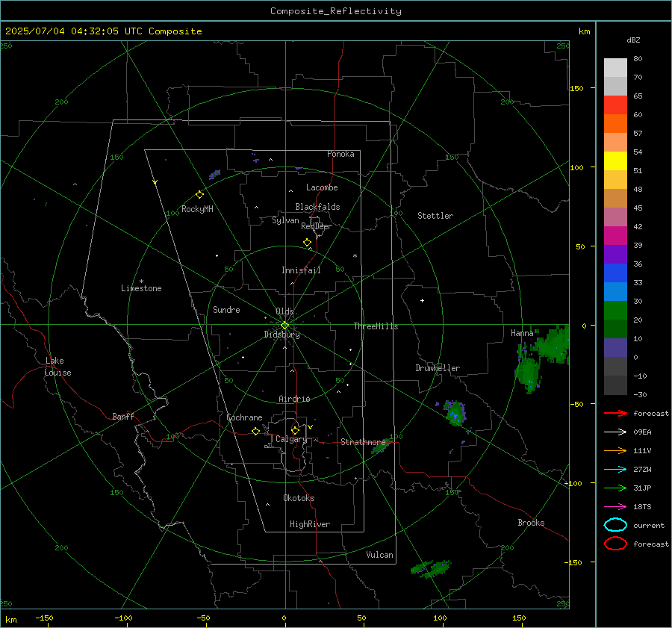Click the km label in the bottom-left corner
Viewport: 672px width, 628px height.
click(10, 620)
